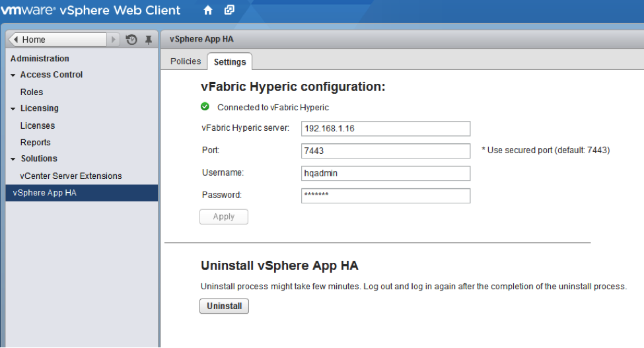Open the recent history clock icon
This screenshot has height=348, width=644.
131,40
